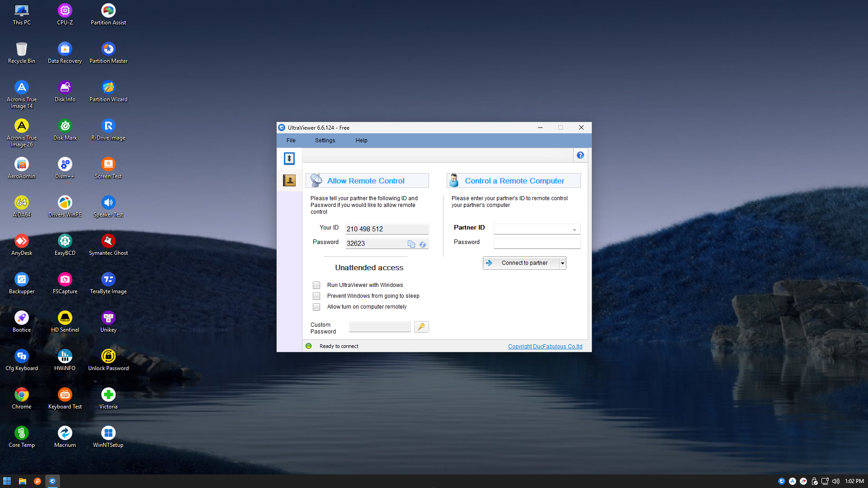
Task: Select the Your ID value field
Action: coord(387,229)
